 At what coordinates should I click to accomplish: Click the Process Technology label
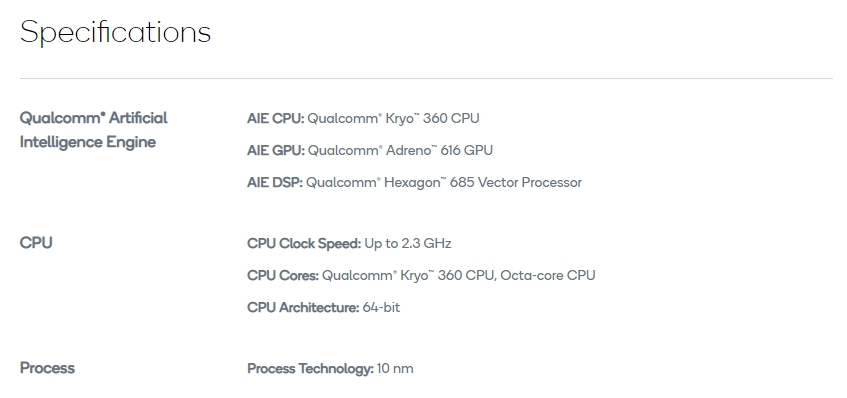tap(311, 369)
